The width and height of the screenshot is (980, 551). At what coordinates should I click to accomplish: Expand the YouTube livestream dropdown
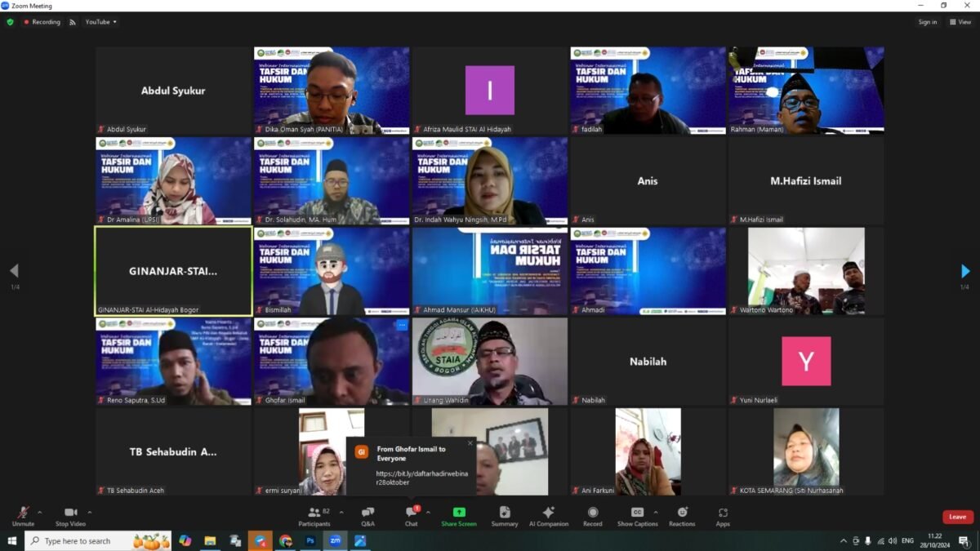101,22
